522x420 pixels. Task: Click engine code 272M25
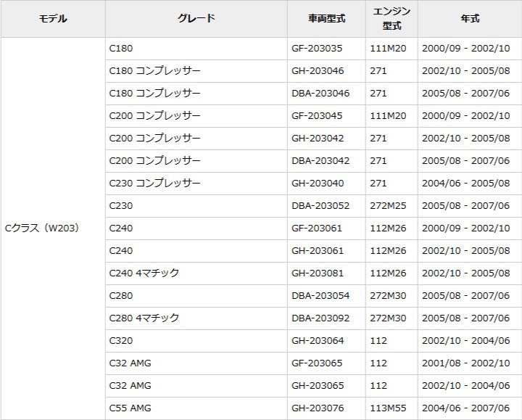tap(388, 206)
